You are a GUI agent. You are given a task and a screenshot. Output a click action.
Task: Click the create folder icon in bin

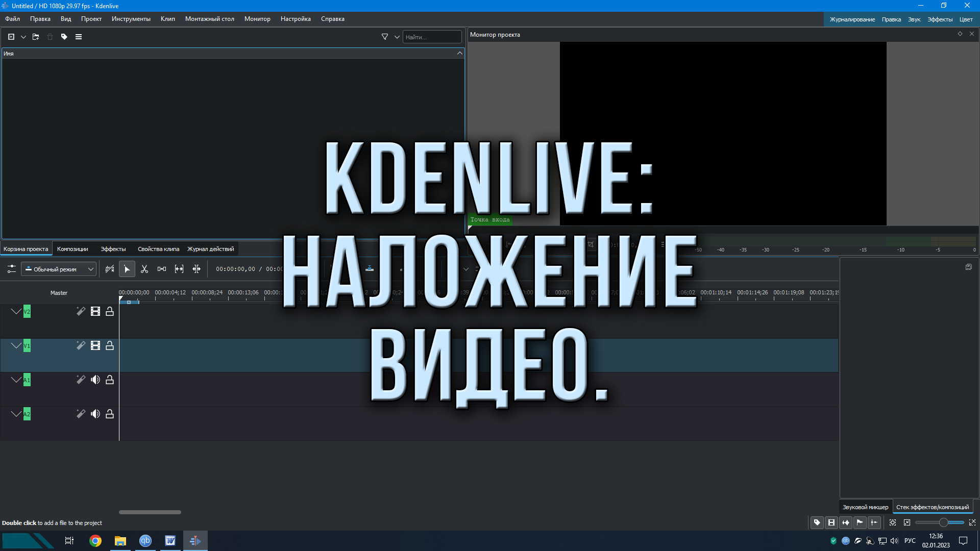point(36,37)
